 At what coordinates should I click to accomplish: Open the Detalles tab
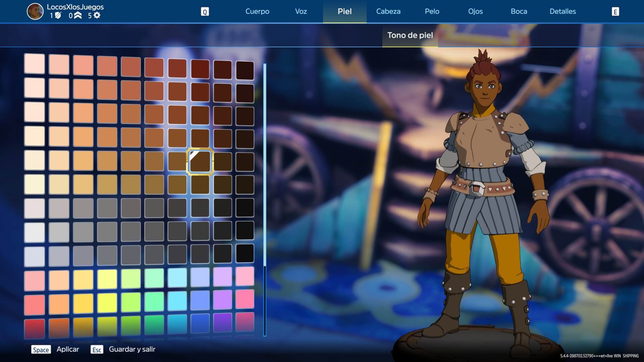click(x=562, y=11)
